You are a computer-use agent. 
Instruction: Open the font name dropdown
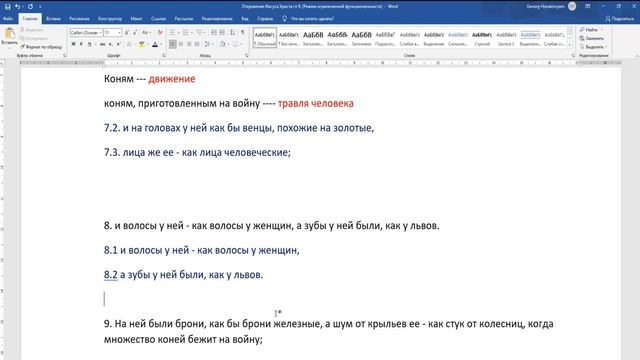(100, 33)
